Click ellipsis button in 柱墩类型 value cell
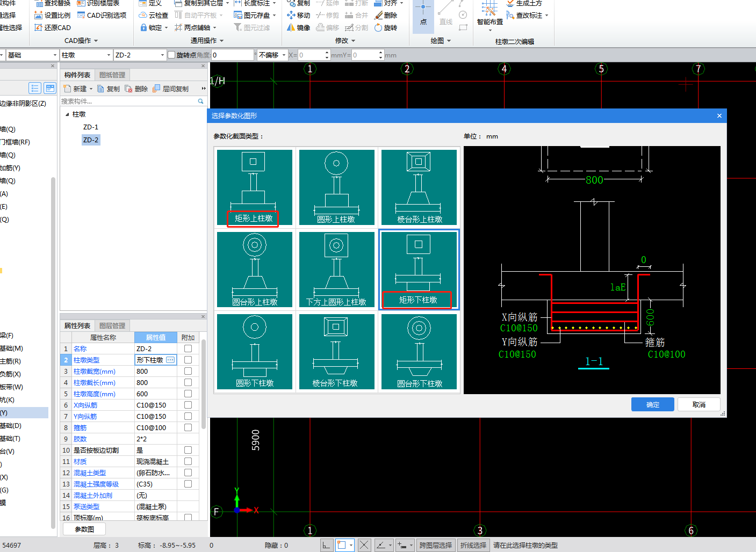This screenshot has height=552, width=756. coord(170,360)
